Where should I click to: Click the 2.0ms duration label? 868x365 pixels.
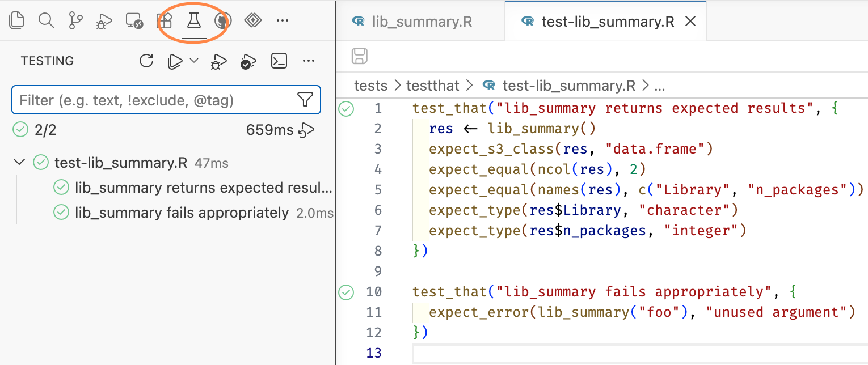click(x=315, y=213)
